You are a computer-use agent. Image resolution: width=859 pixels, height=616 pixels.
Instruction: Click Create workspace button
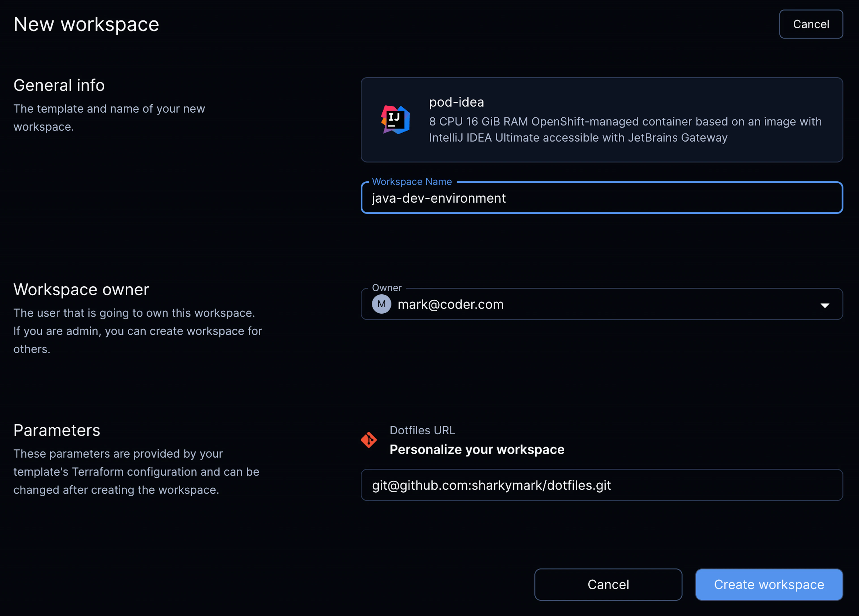tap(769, 585)
